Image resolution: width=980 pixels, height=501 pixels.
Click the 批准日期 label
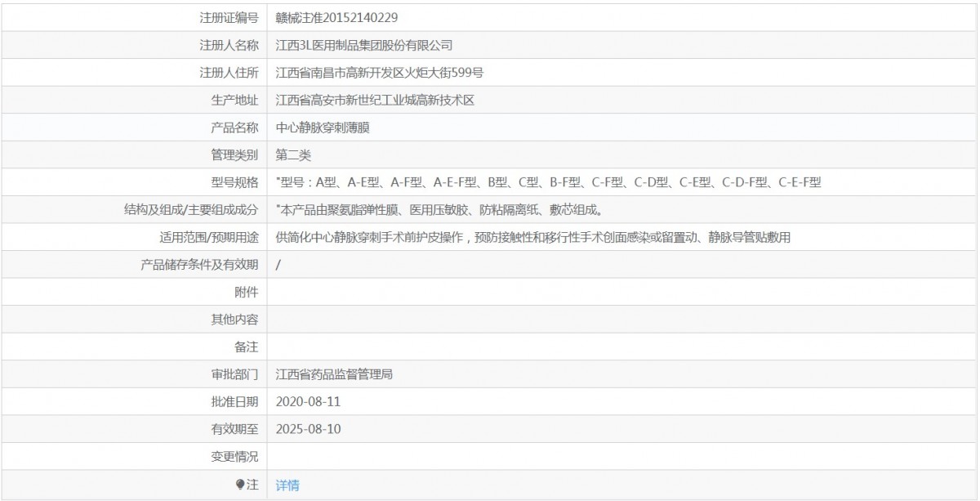[235, 401]
